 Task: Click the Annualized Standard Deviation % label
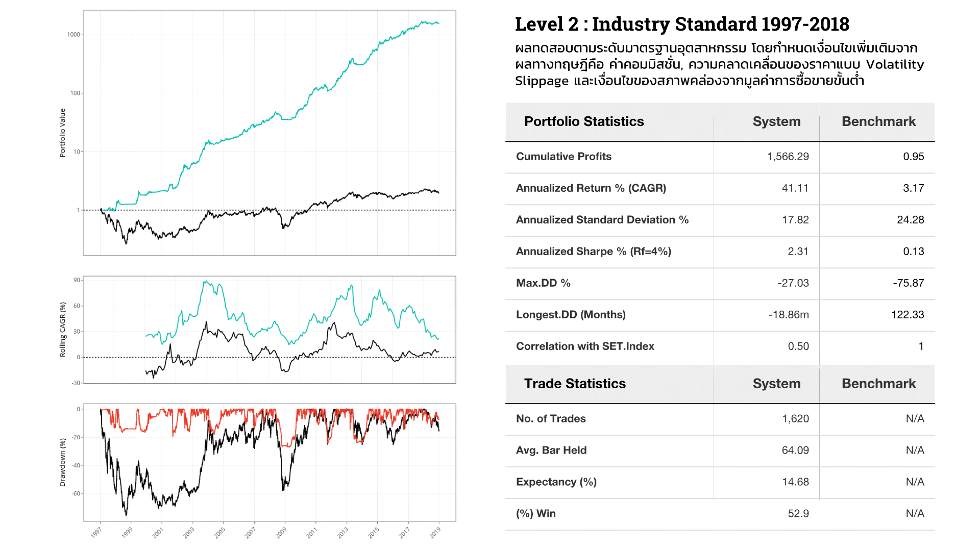[x=602, y=220]
